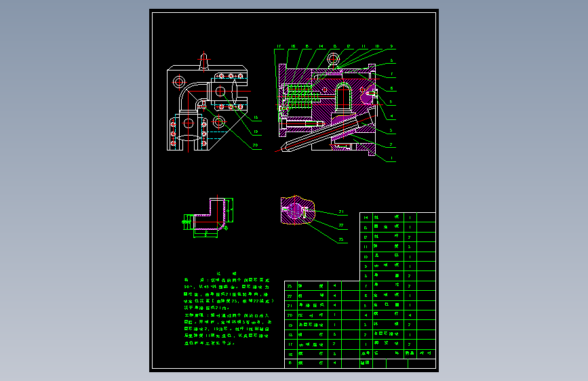Click callout number 2 right of section view
588x381 pixels.
pyautogui.click(x=391, y=144)
